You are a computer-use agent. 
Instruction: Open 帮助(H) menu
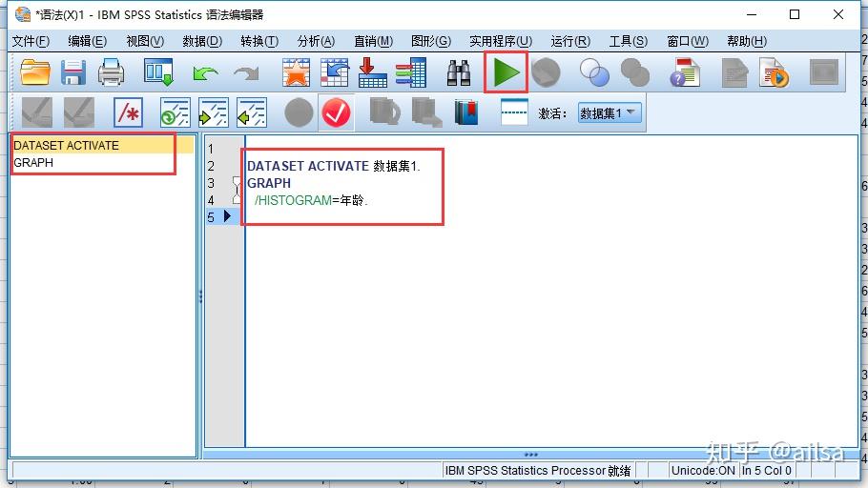tap(747, 41)
